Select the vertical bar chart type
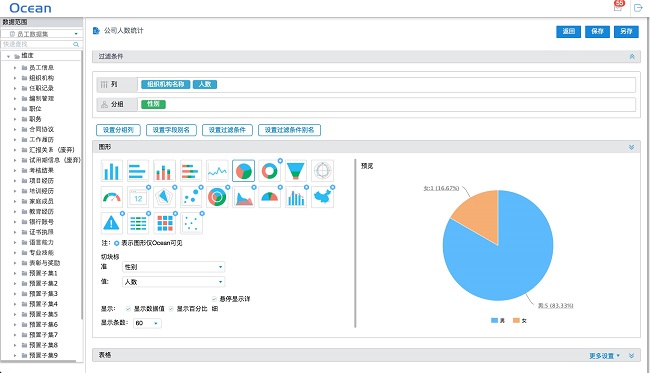The image size is (650, 373). click(112, 171)
